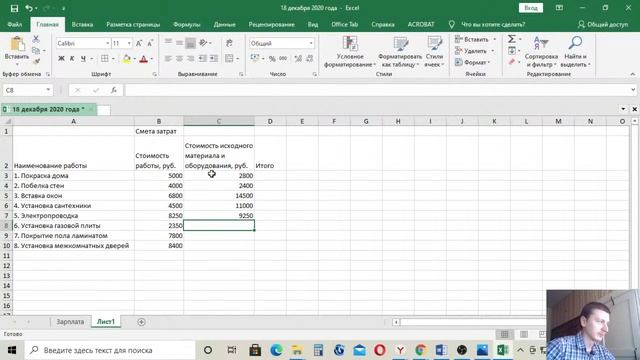The height and width of the screenshot is (360, 640).
Task: Click the Save icon in title bar
Action: coord(14,8)
